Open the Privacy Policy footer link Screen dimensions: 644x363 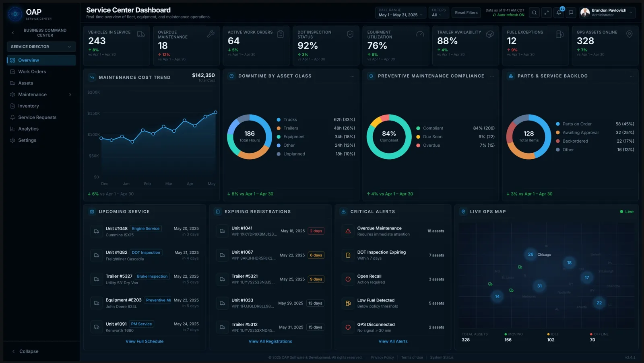(382, 357)
